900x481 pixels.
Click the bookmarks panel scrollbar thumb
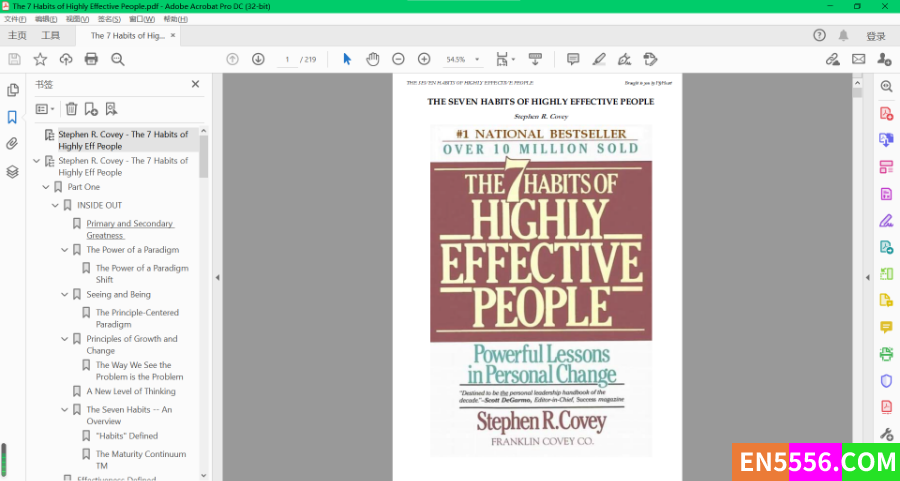pyautogui.click(x=204, y=156)
